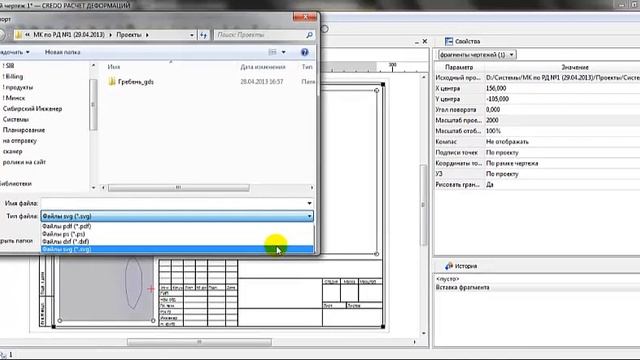Click into the 'Поиск: Проекты' search field
Viewport: 640px width, 360px height.
[x=260, y=35]
